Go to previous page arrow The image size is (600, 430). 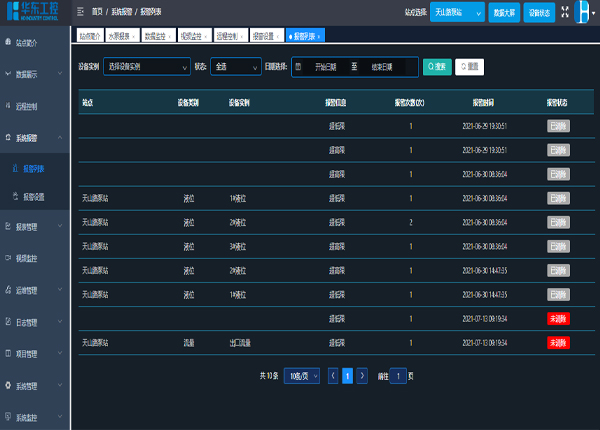coord(332,376)
